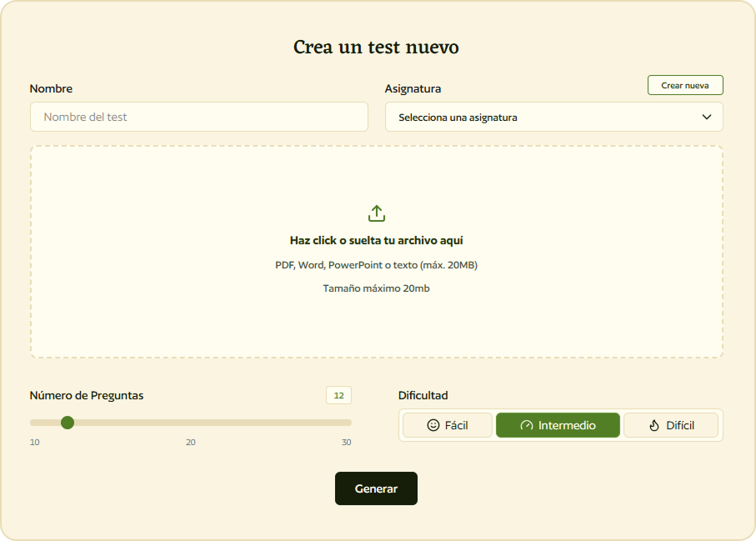The image size is (756, 541).
Task: Click the smiley icon on the Fácil button
Action: coord(433,425)
